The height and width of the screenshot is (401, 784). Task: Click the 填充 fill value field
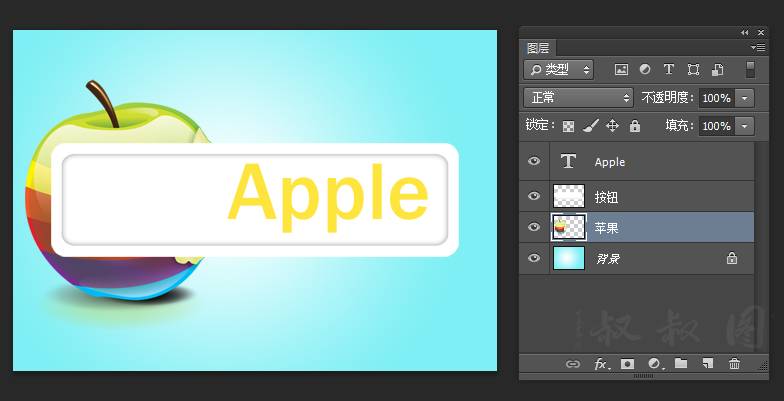point(716,126)
